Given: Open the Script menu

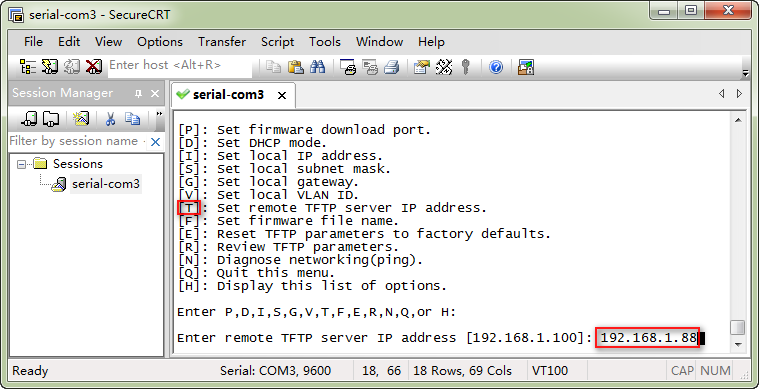Looking at the screenshot, I should 277,42.
